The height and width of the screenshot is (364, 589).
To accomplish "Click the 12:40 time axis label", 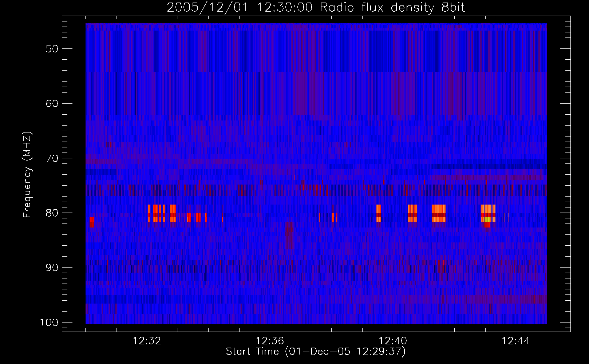I will coord(393,341).
